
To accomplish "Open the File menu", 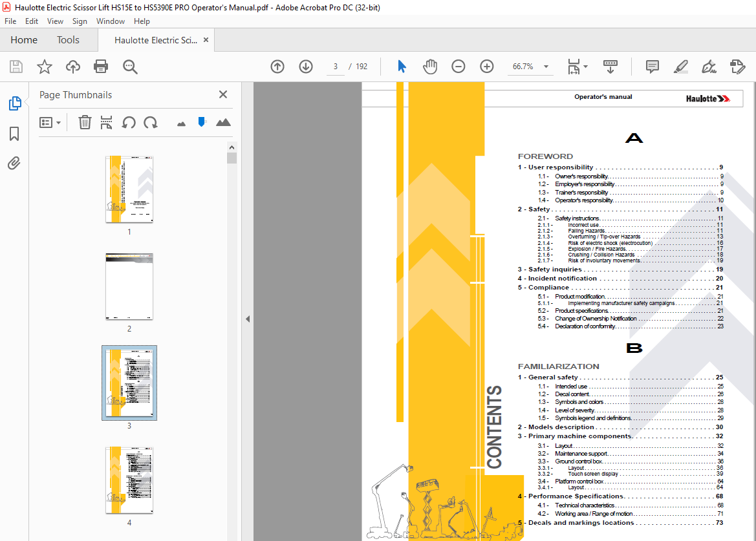I will [x=10, y=21].
